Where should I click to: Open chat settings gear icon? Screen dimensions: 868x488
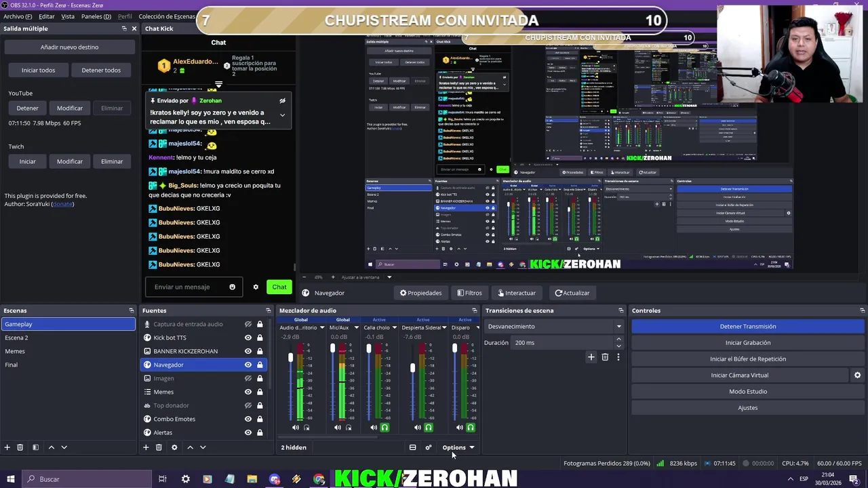(256, 287)
